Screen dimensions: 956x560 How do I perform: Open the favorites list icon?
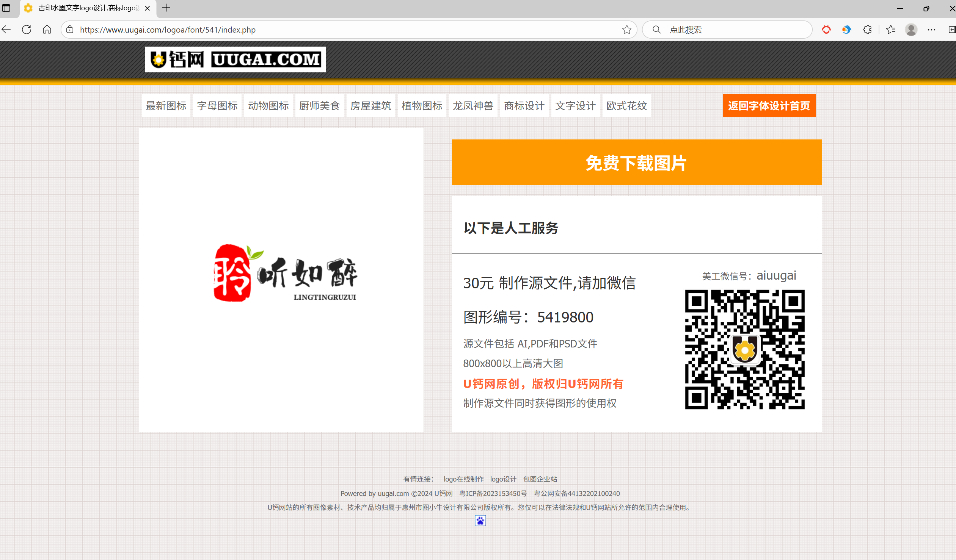pos(891,30)
